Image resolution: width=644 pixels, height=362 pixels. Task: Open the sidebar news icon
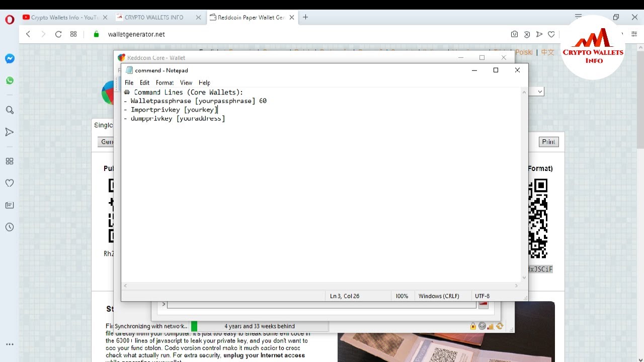tap(10, 205)
